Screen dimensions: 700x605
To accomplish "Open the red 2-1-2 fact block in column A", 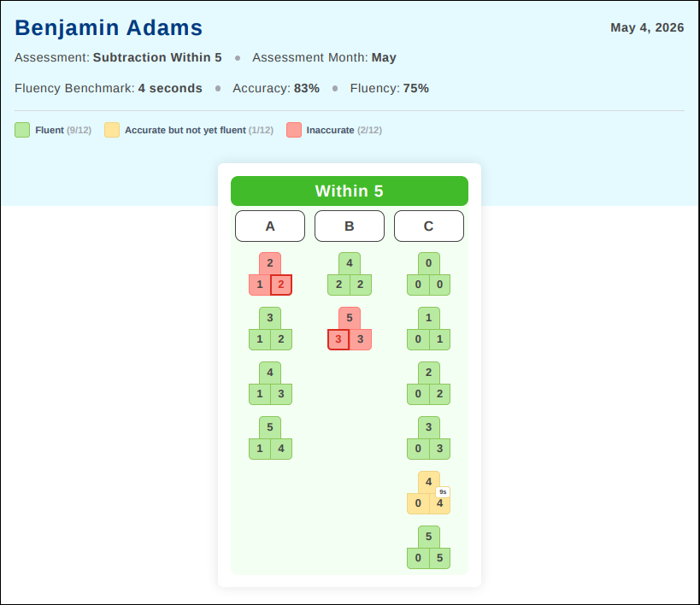I will (270, 274).
